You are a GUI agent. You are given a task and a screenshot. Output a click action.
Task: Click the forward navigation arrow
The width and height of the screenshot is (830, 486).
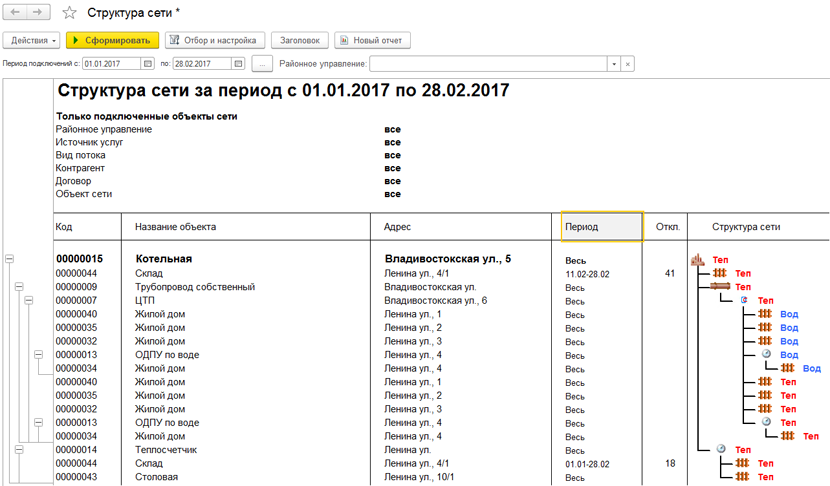click(x=37, y=12)
